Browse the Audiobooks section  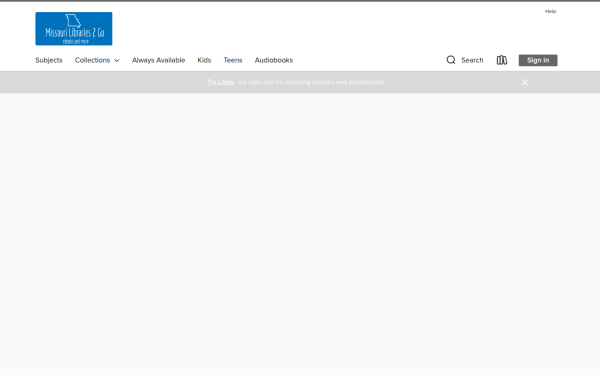click(274, 60)
